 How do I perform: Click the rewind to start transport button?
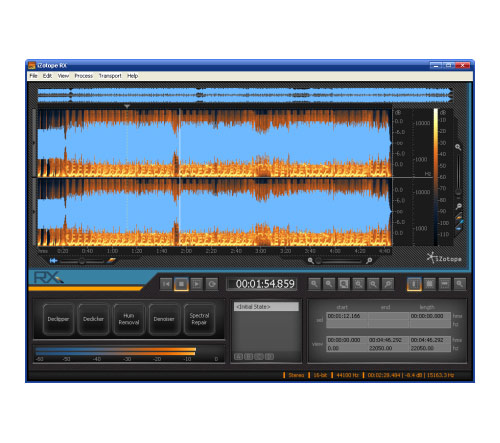pyautogui.click(x=166, y=284)
